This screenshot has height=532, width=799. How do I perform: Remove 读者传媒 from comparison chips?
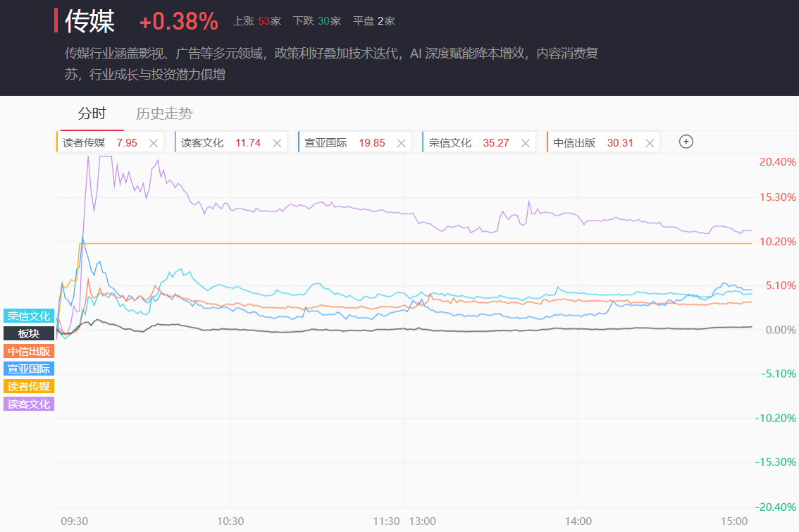(x=154, y=143)
